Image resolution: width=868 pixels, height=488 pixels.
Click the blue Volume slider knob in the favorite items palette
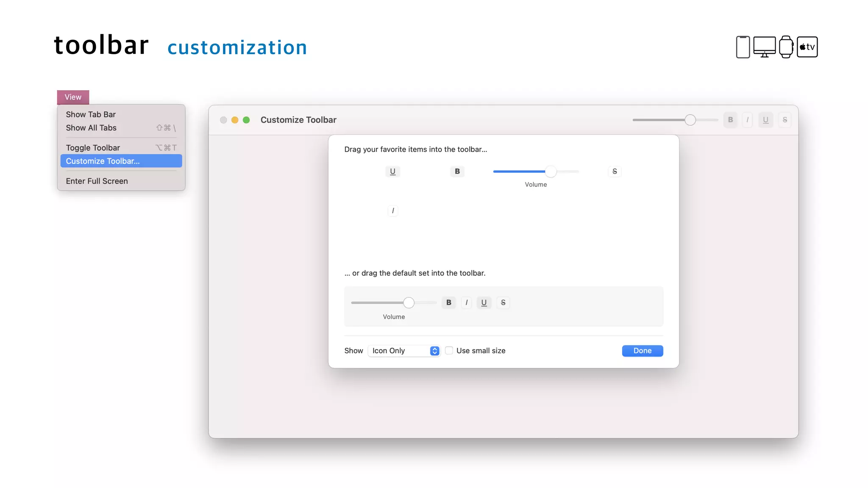[551, 172]
